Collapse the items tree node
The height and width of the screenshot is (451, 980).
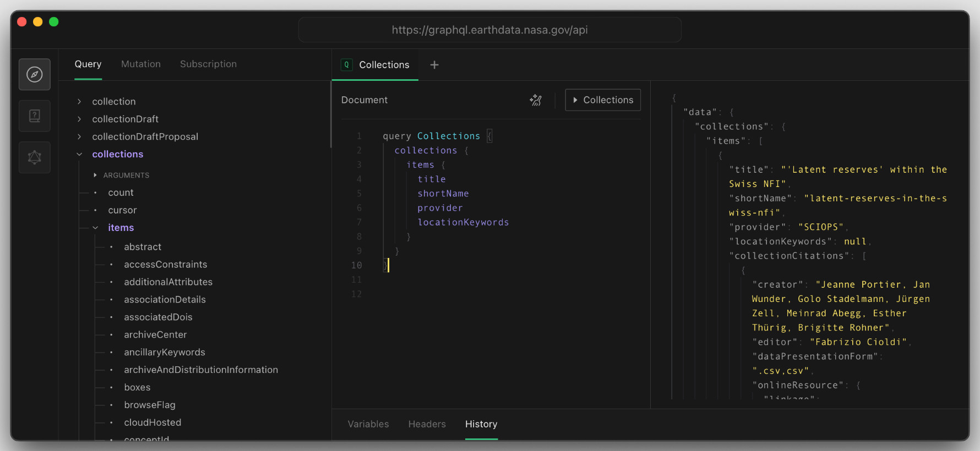point(95,228)
